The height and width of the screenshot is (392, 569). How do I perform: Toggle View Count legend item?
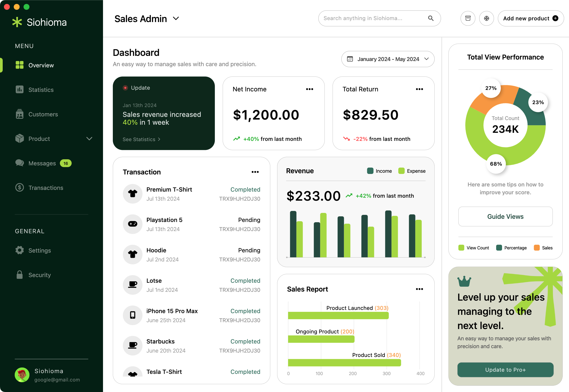[x=474, y=248]
